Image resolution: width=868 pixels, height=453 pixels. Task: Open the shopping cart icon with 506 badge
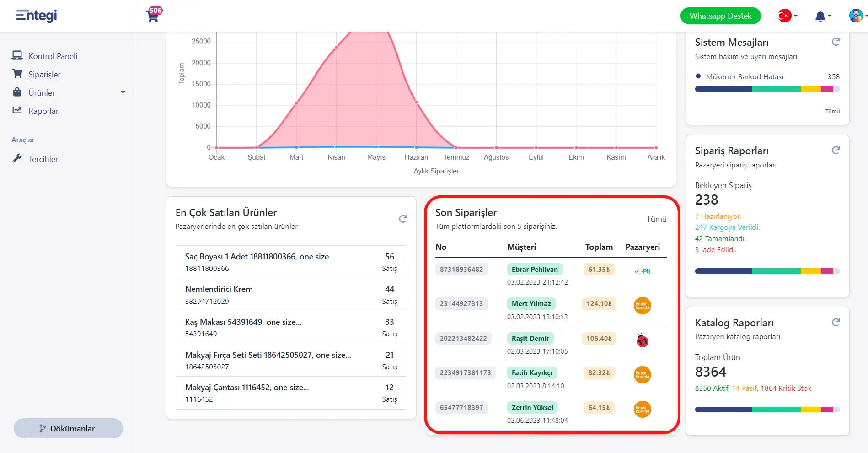pyautogui.click(x=154, y=15)
